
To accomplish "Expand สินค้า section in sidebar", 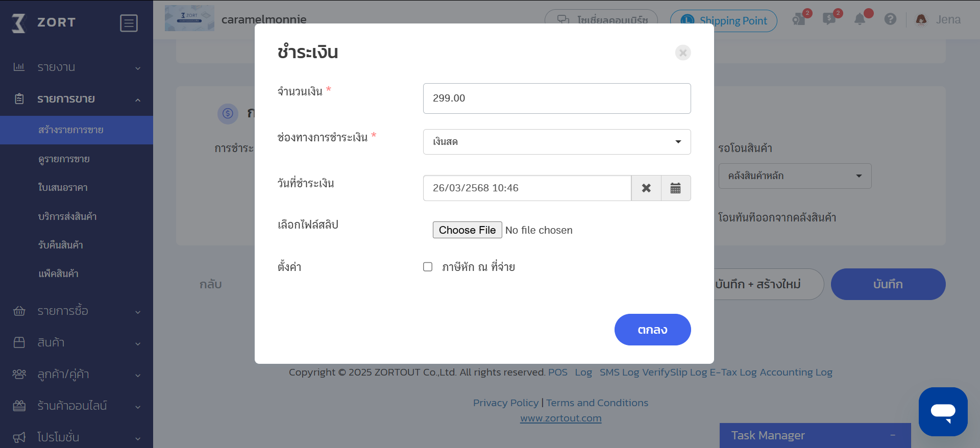I will pyautogui.click(x=77, y=342).
